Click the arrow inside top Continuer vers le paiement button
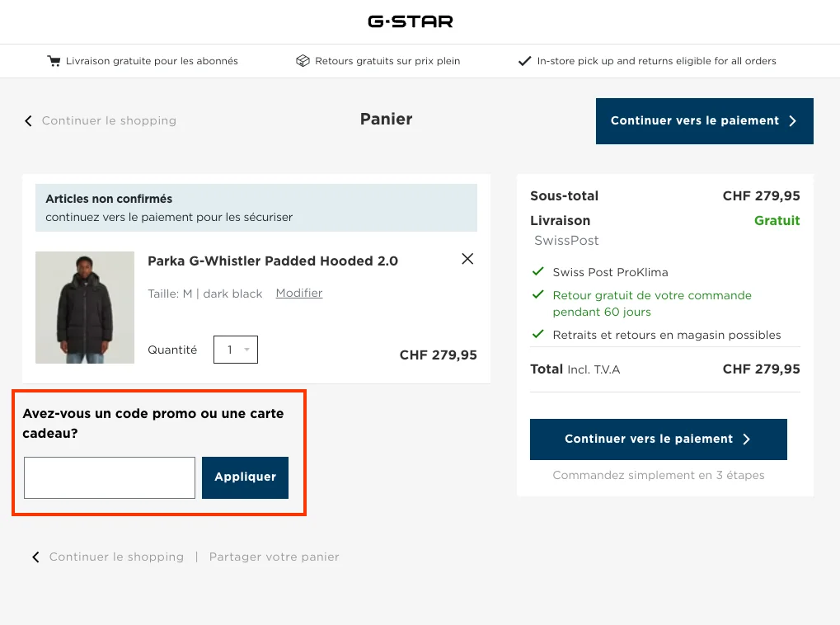The width and height of the screenshot is (840, 625). (792, 120)
